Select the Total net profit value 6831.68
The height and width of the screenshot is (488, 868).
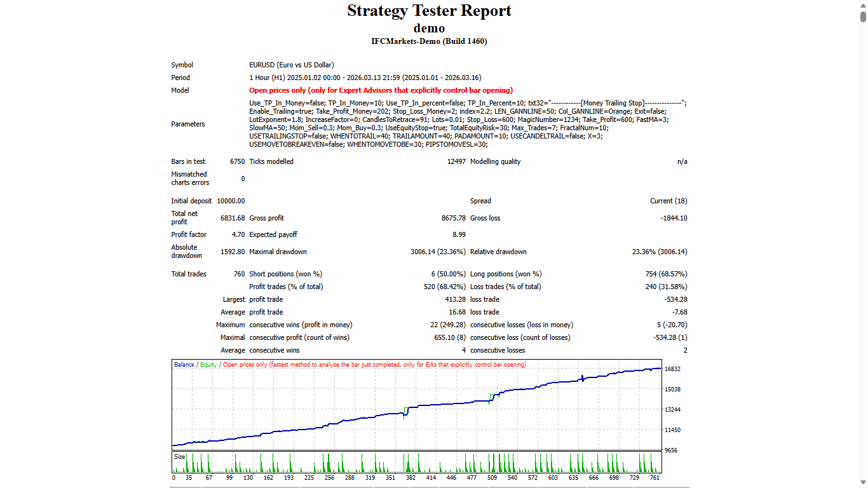click(231, 217)
